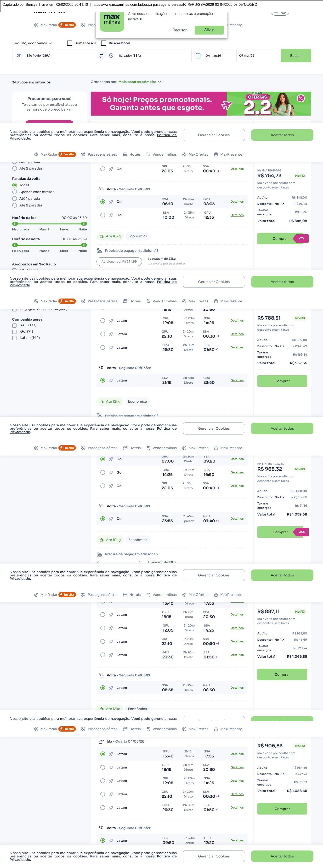This screenshot has height=868, width=323.
Task: Click the max milhas logo in notification popup
Action: pos(112,21)
